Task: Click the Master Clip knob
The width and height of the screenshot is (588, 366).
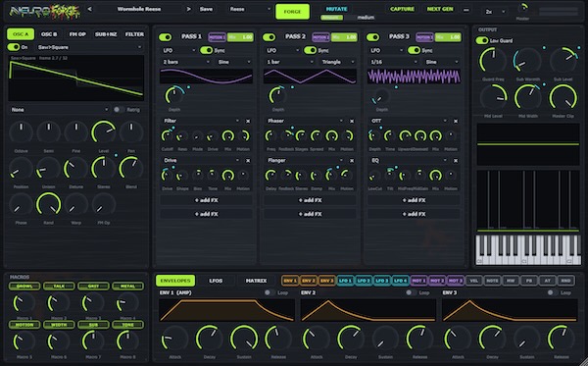Action: (x=563, y=97)
